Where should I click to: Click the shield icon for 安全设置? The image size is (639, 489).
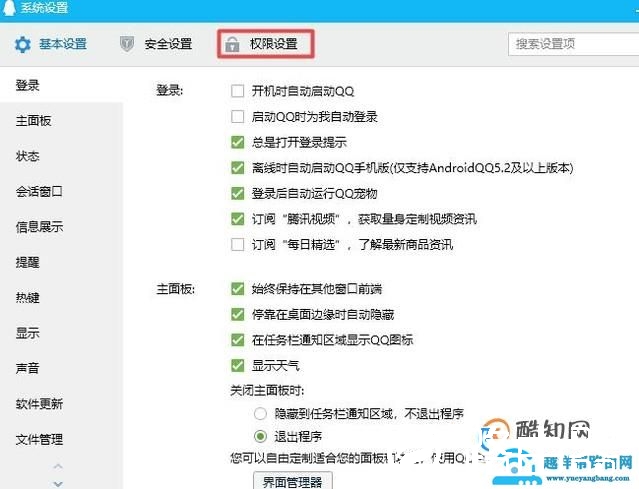coord(127,44)
